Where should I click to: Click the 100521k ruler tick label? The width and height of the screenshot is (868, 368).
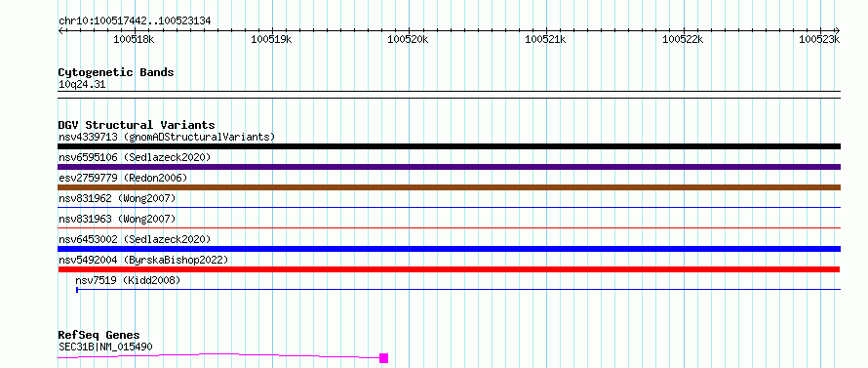(545, 39)
